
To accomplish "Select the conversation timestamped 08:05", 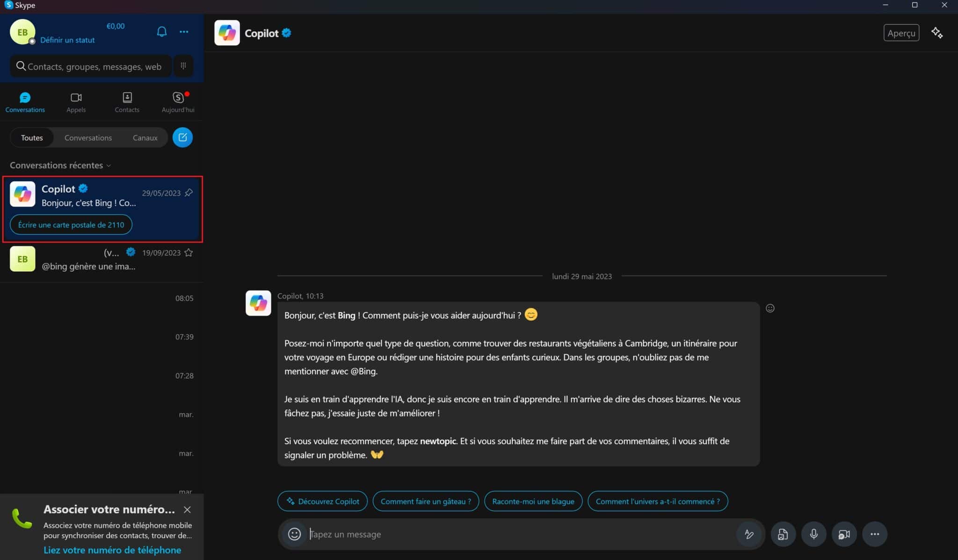I will coord(102,298).
